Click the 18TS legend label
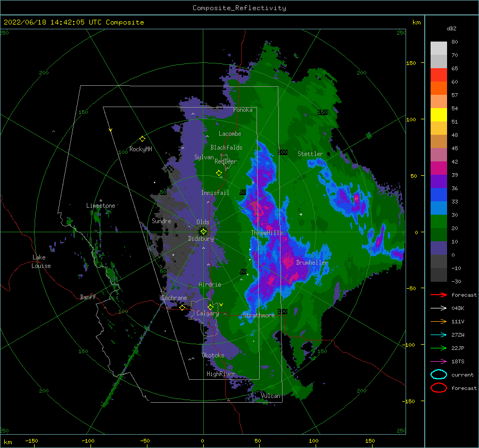The width and height of the screenshot is (479, 448). point(458,361)
